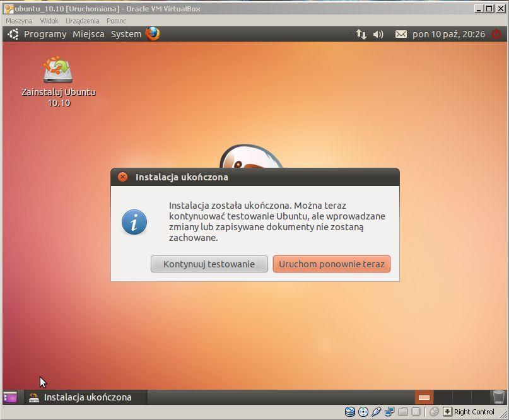Switch to the fourth workspace
This screenshot has width=509, height=420.
(481, 397)
